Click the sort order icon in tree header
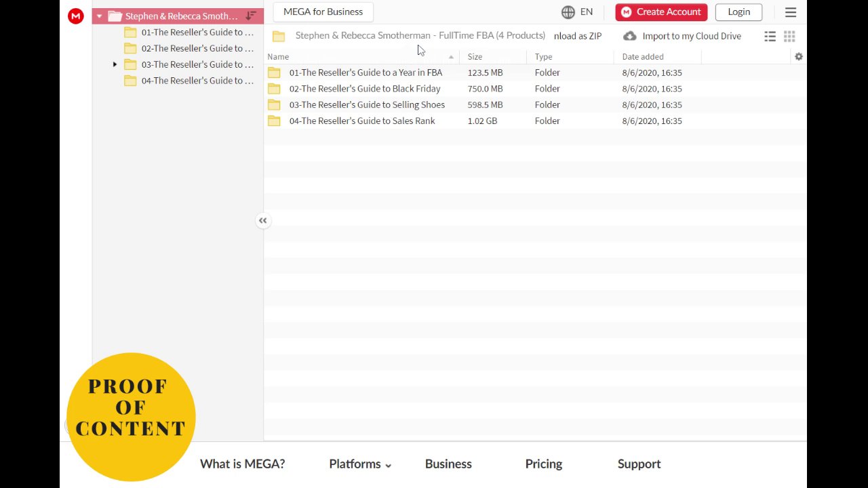This screenshot has width=868, height=488. (251, 16)
